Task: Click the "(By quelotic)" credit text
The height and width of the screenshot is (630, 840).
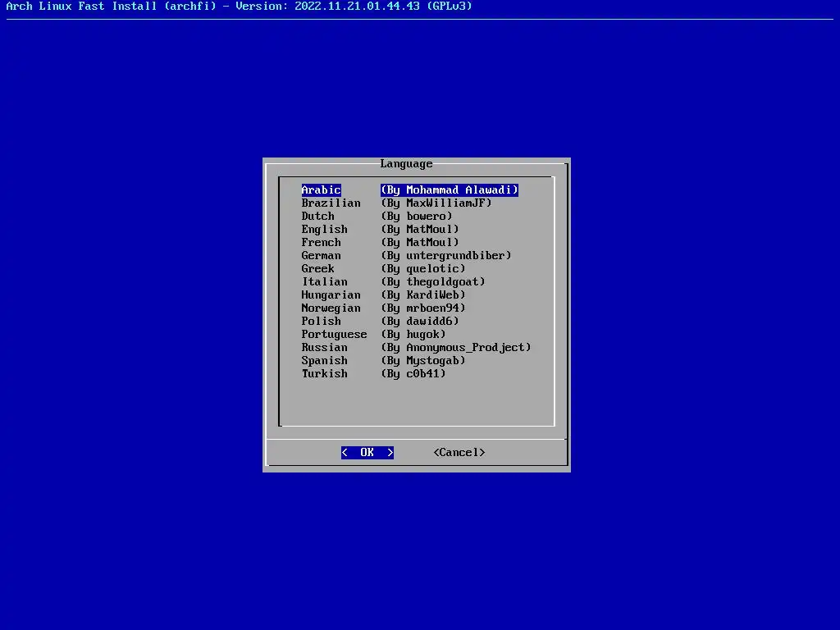Action: [422, 269]
